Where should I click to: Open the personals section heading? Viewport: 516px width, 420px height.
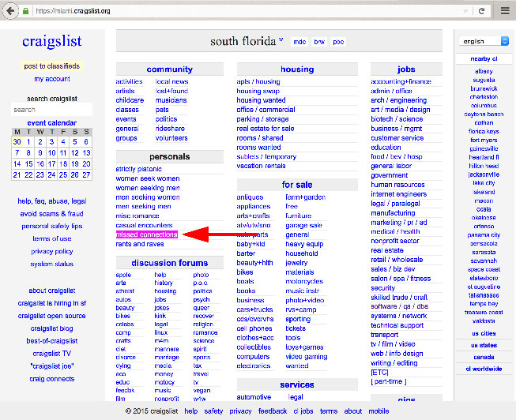(169, 156)
